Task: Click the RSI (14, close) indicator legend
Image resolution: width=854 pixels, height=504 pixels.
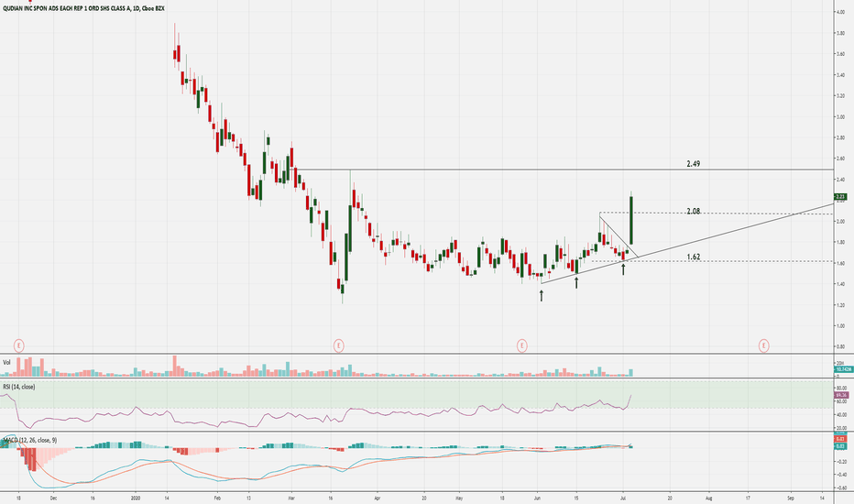Action: pyautogui.click(x=18, y=387)
